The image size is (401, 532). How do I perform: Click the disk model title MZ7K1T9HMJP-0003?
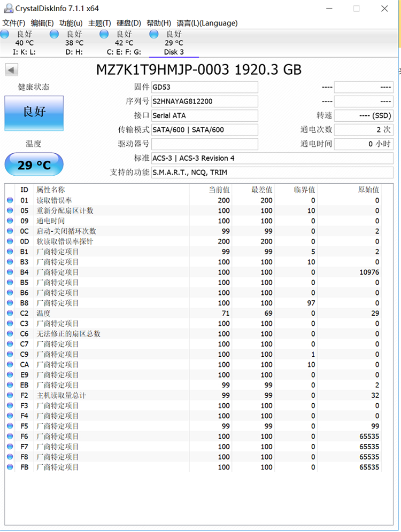coord(163,70)
